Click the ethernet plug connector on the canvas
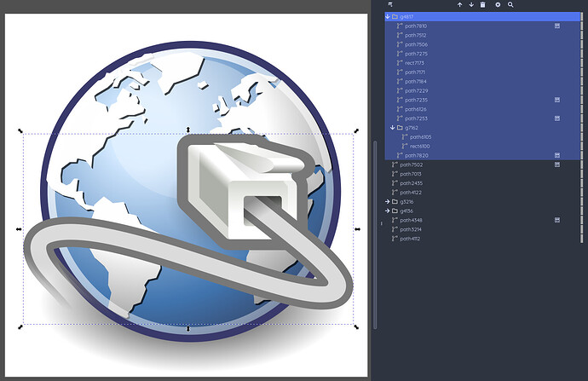588x381 pixels. [245, 191]
